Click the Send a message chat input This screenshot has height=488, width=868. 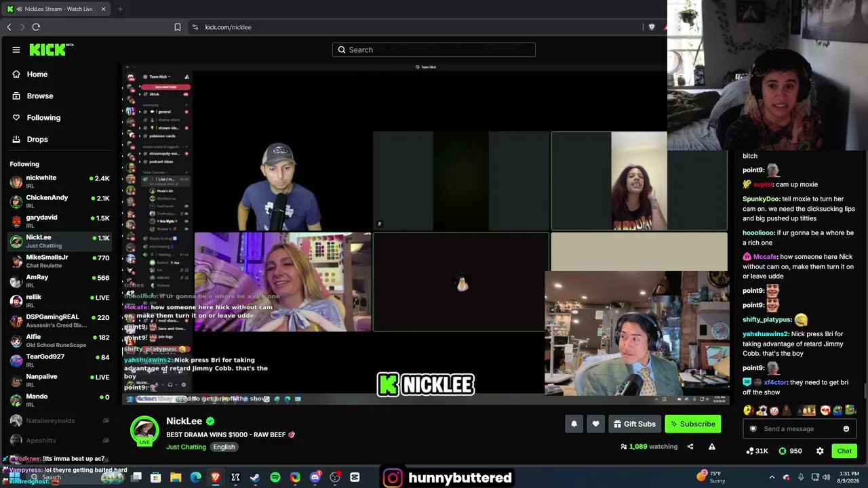pyautogui.click(x=800, y=429)
